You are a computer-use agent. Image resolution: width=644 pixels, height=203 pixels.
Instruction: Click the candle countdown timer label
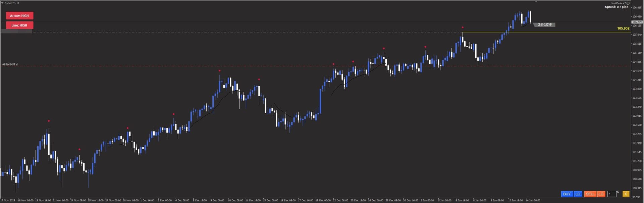(x=544, y=24)
